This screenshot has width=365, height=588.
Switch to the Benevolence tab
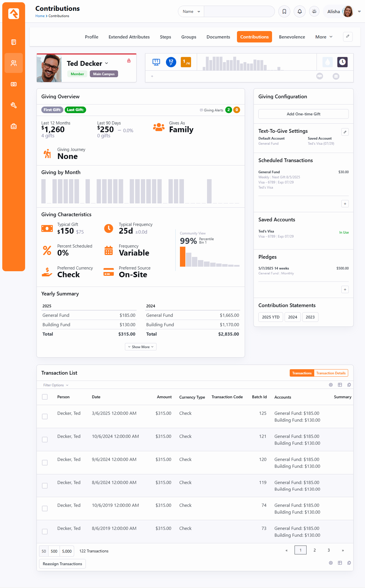[x=292, y=37]
